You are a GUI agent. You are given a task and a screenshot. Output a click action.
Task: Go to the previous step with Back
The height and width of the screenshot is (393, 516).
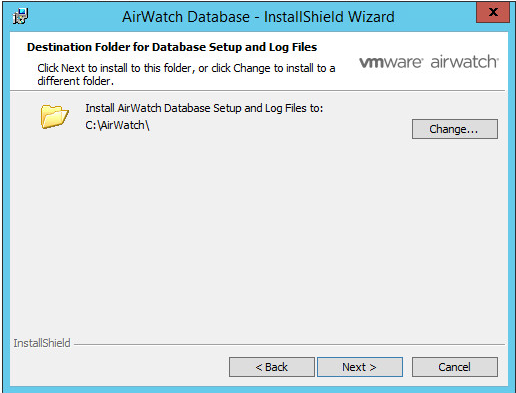pyautogui.click(x=272, y=367)
